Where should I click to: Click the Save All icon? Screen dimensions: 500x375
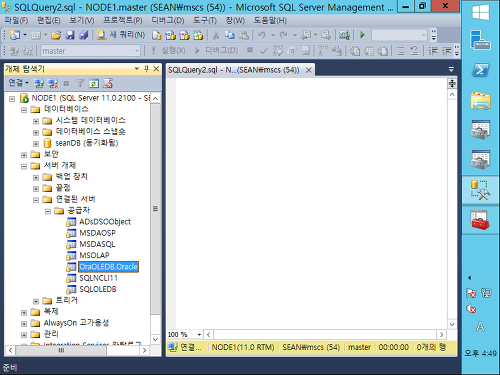click(x=83, y=35)
